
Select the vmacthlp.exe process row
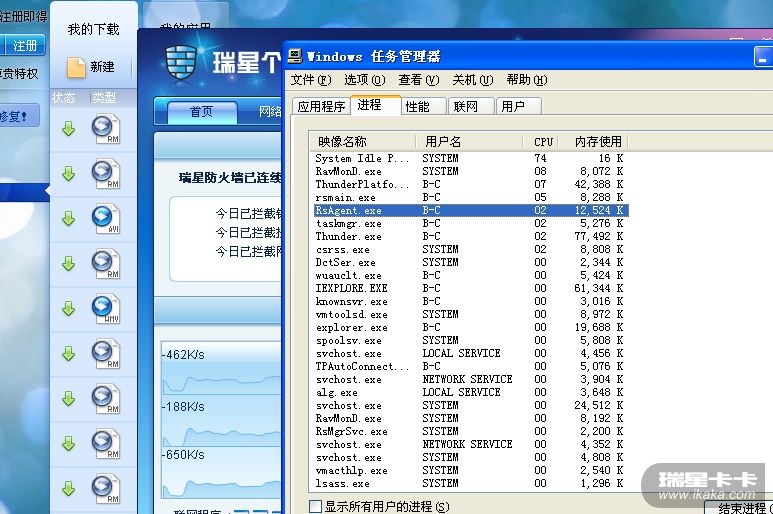point(471,470)
